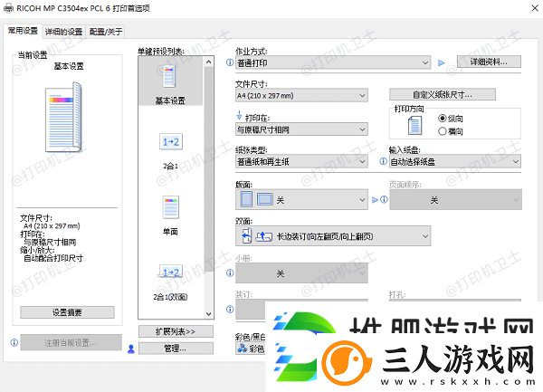The width and height of the screenshot is (543, 392).
Task: Click info icon beside 输入纸盘 dropdown
Action: click(383, 161)
